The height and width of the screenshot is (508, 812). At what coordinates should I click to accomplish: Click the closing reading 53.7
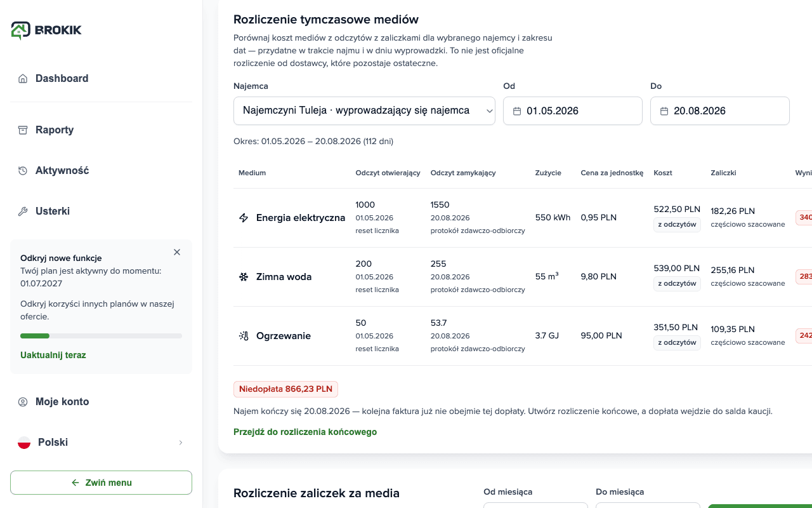(439, 323)
